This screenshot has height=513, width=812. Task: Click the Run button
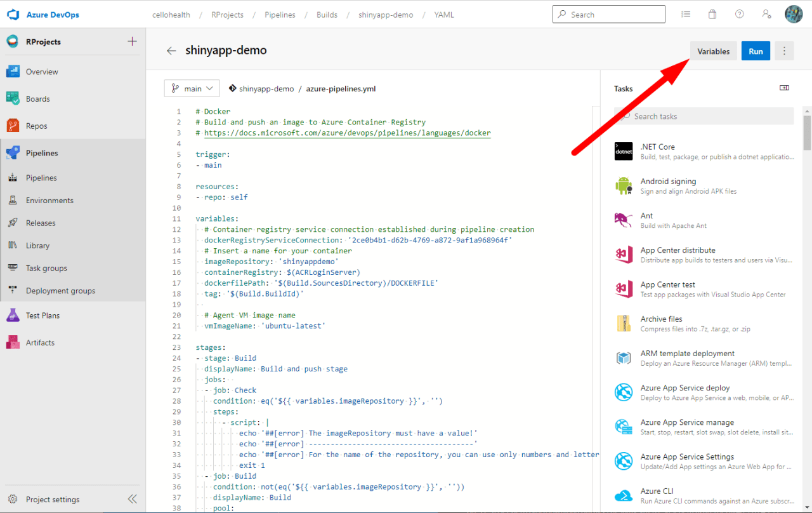click(756, 50)
